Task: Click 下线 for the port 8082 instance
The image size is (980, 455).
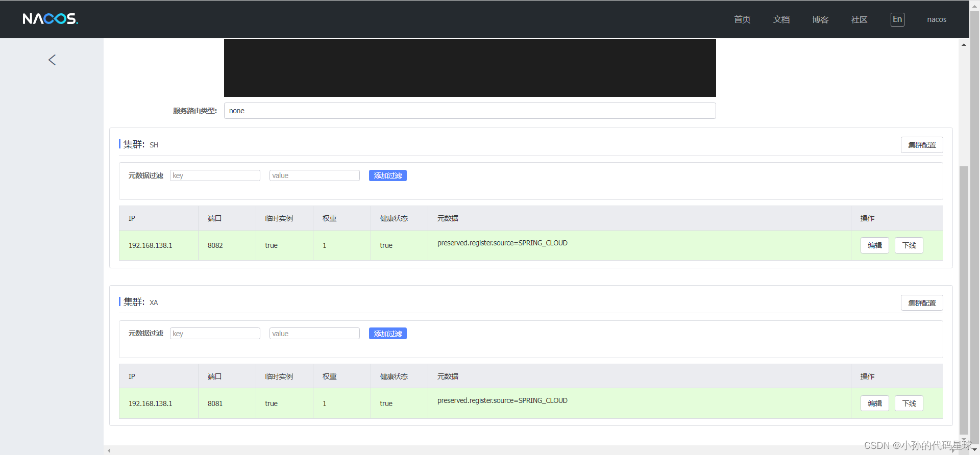Action: point(909,245)
